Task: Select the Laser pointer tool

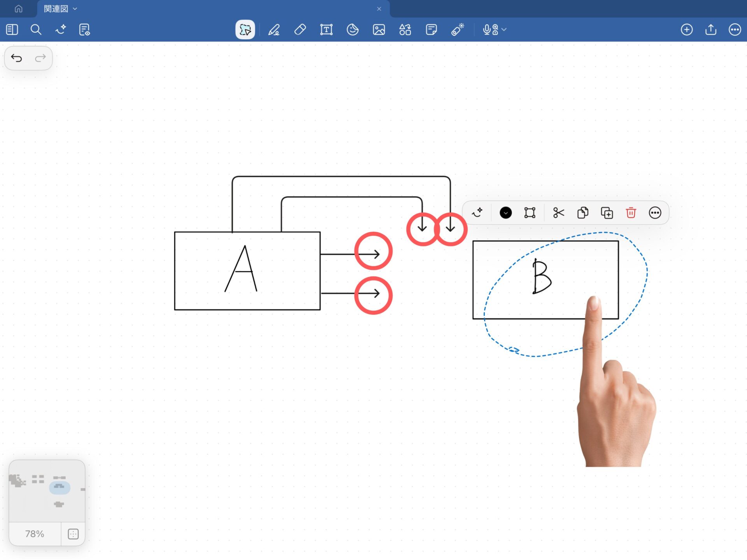Action: pos(458,30)
